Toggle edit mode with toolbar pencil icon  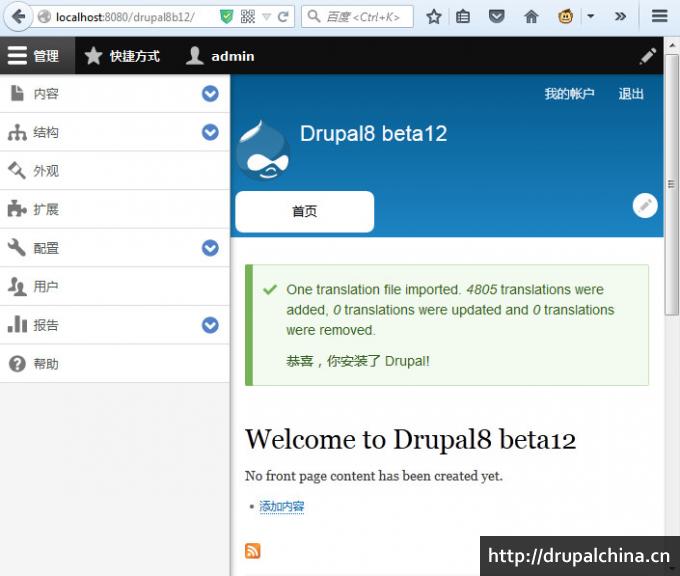pyautogui.click(x=648, y=56)
